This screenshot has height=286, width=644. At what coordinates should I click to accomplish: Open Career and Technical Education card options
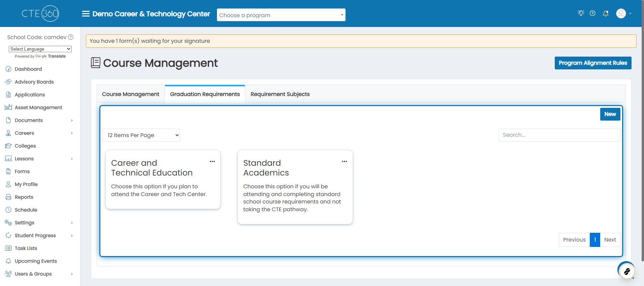pos(212,161)
